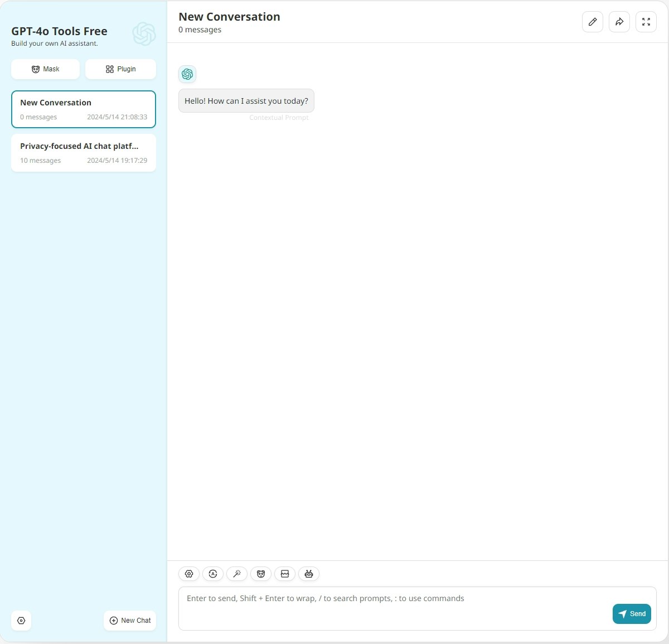Open prompts via magic wand icon
Viewport: 669px width, 644px height.
[x=237, y=574]
